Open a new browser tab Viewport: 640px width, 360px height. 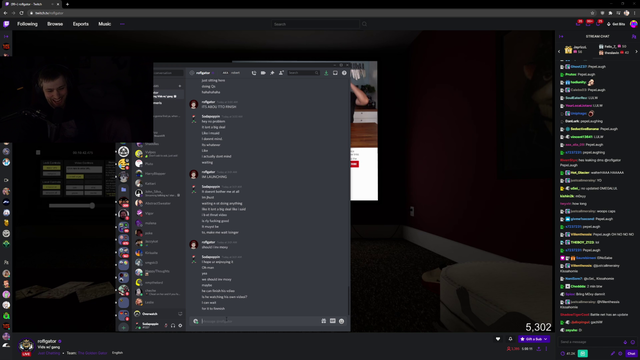tap(67, 4)
